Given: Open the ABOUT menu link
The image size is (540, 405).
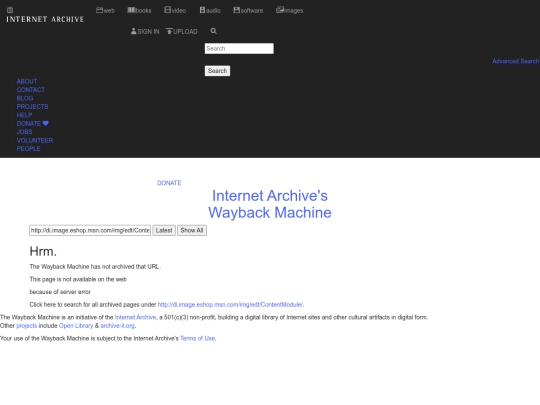Looking at the screenshot, I should 27,81.
